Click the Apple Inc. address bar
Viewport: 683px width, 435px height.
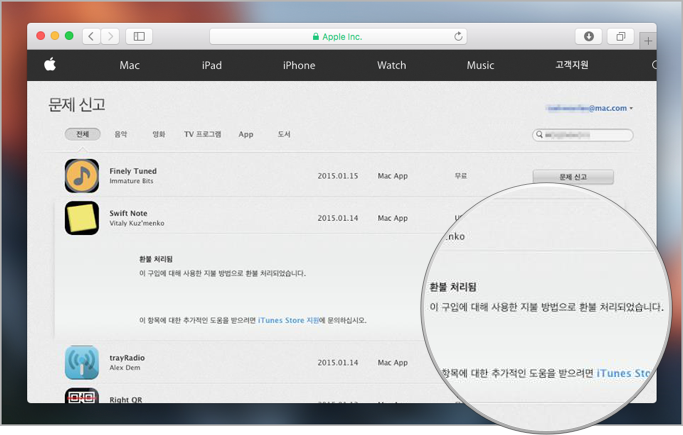pyautogui.click(x=338, y=37)
